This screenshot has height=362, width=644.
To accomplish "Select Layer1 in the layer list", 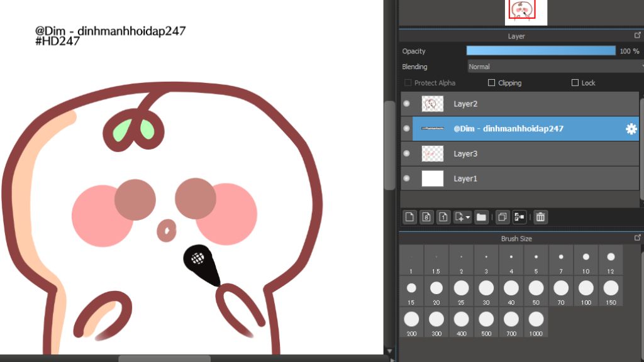I will 520,178.
